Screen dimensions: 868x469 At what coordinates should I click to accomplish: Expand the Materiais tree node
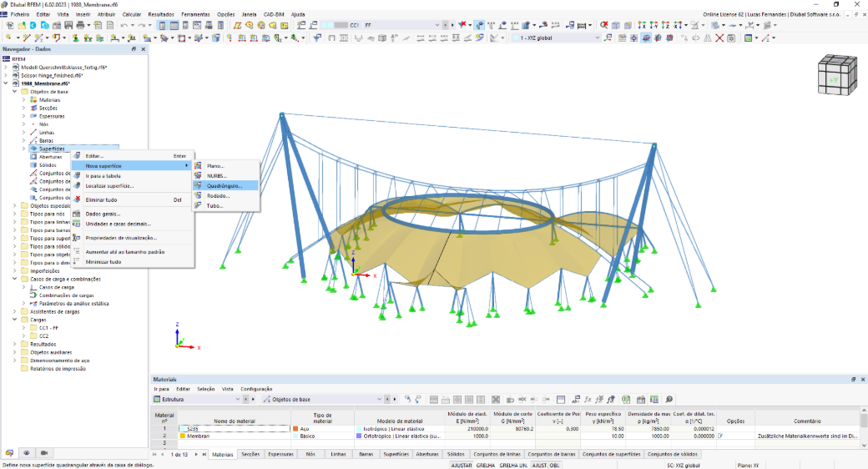tap(24, 99)
